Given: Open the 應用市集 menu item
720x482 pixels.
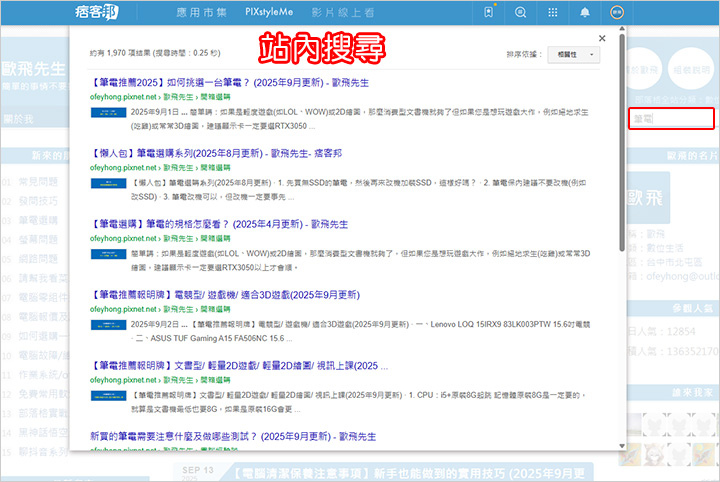Looking at the screenshot, I should pyautogui.click(x=202, y=12).
